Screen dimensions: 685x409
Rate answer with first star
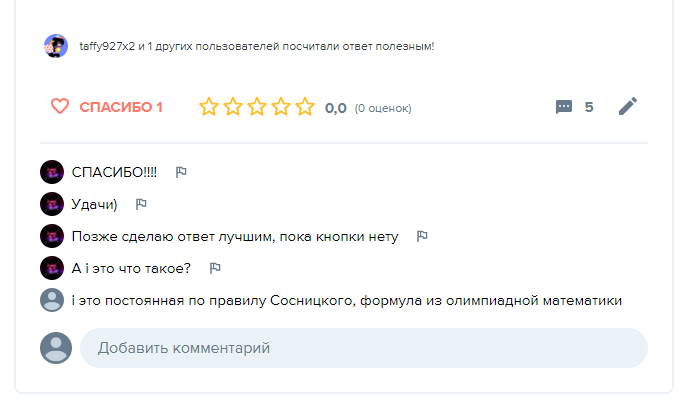(209, 107)
